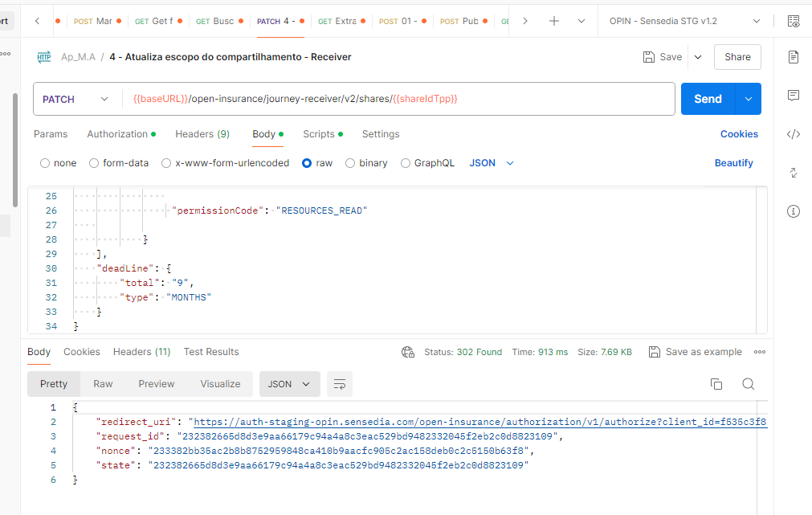Image resolution: width=812 pixels, height=515 pixels.
Task: Expand the environment selector OPIN - Sensedia STG
Action: 684,21
